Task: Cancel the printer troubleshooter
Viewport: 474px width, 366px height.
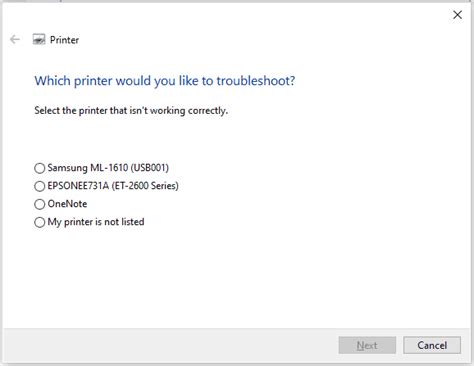Action: pos(432,345)
